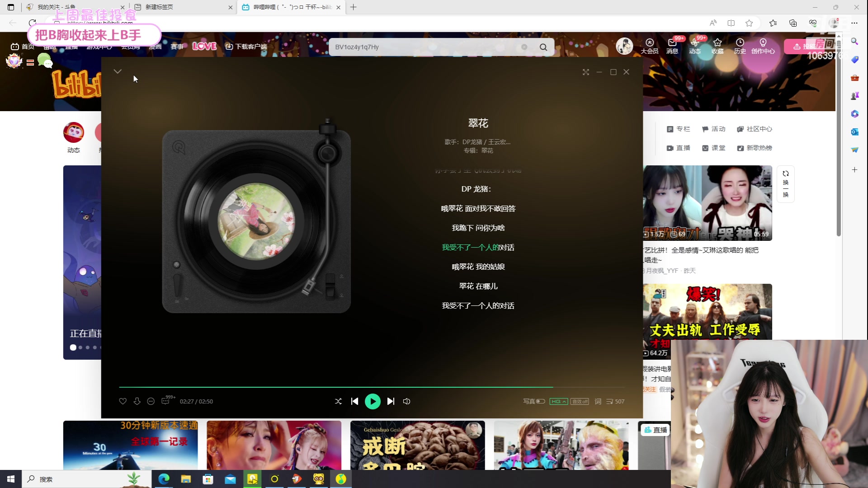Click the search field containing BV1oz4y1q7Hy

425,47
